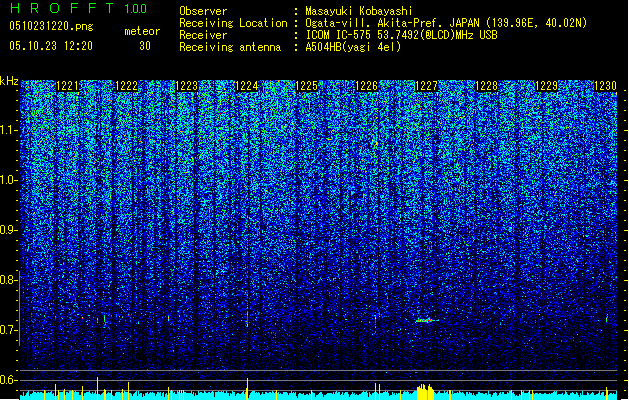Click the 1221 time marker
This screenshot has width=629, height=400.
click(x=68, y=86)
